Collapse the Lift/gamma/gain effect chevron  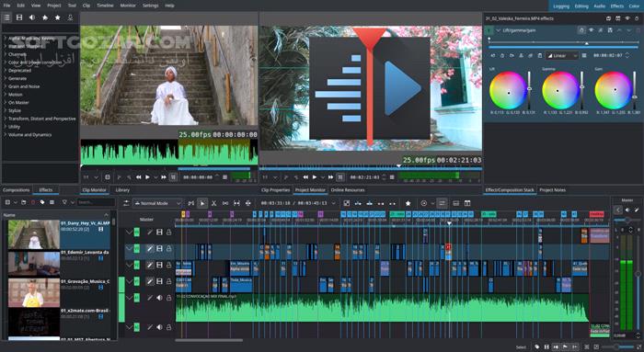point(499,30)
